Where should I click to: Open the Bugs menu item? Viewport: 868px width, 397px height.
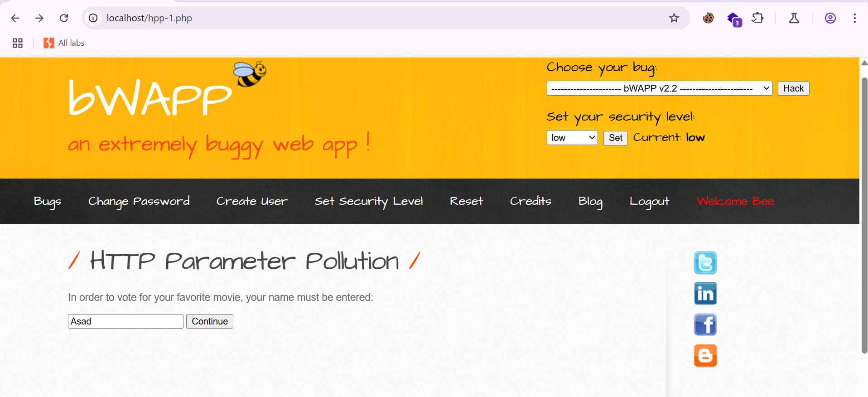(48, 201)
